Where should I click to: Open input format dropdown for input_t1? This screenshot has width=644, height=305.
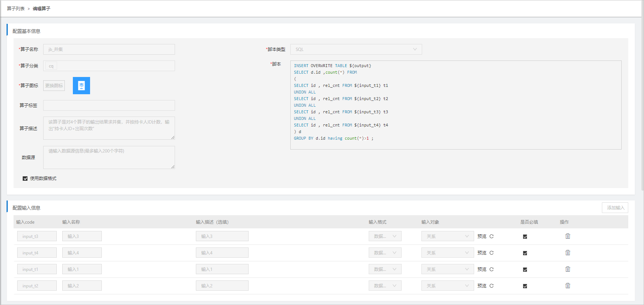(x=385, y=269)
